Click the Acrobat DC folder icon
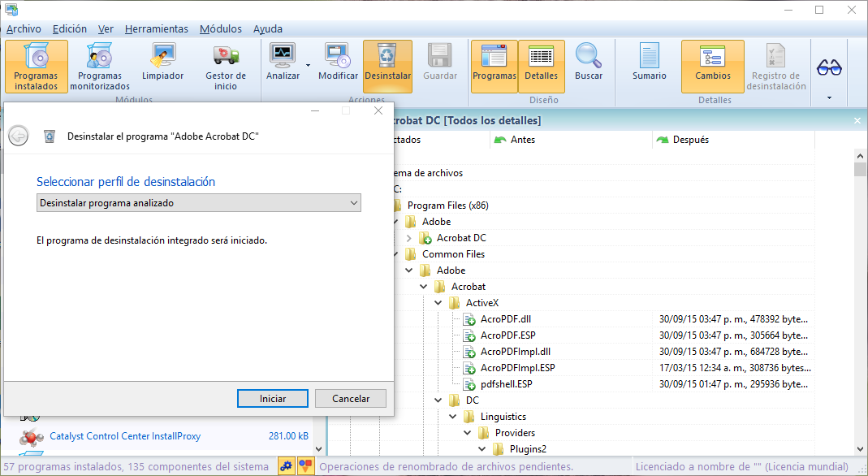 (x=425, y=238)
